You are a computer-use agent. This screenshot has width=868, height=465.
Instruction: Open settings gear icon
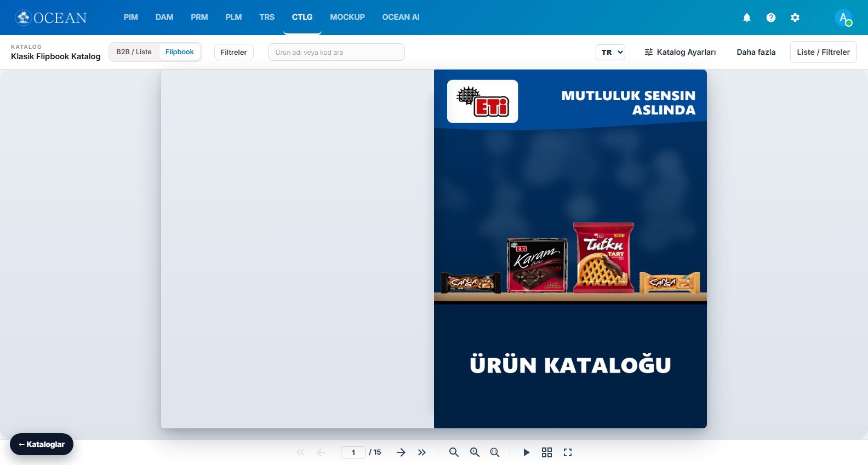pos(795,18)
